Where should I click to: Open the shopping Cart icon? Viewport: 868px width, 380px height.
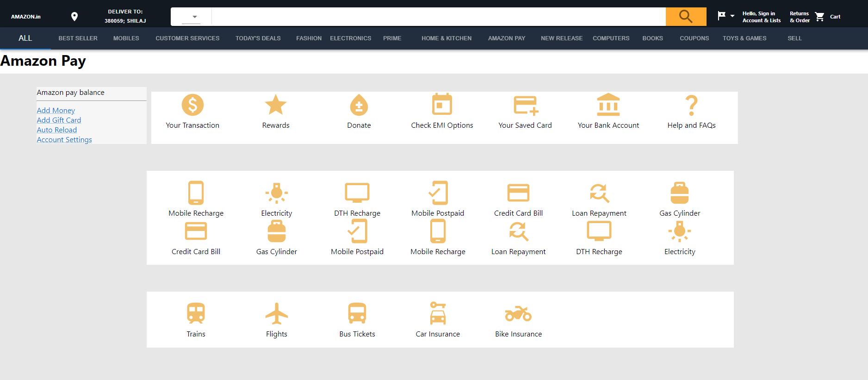[x=820, y=17]
